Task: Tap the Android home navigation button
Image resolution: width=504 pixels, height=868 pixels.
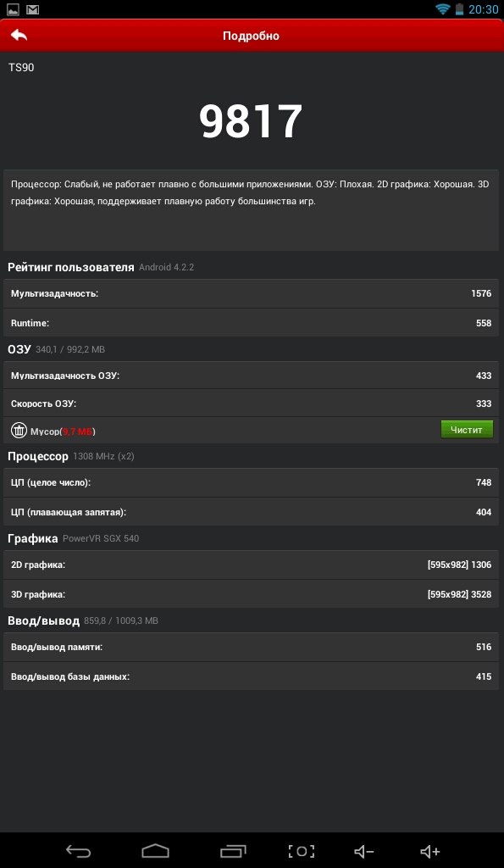Action: 156,851
